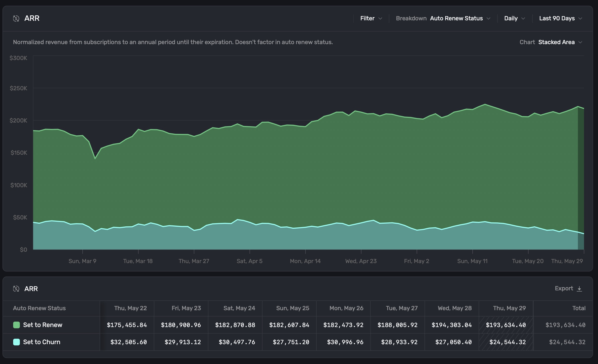Click the Set to Renew green swatch
This screenshot has height=364, width=598.
[x=16, y=325]
